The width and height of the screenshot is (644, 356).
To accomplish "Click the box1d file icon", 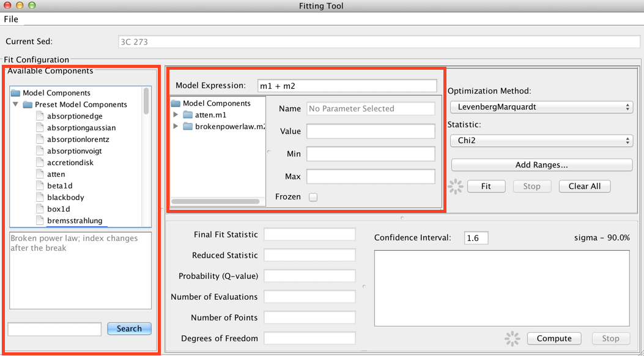I will (x=40, y=209).
